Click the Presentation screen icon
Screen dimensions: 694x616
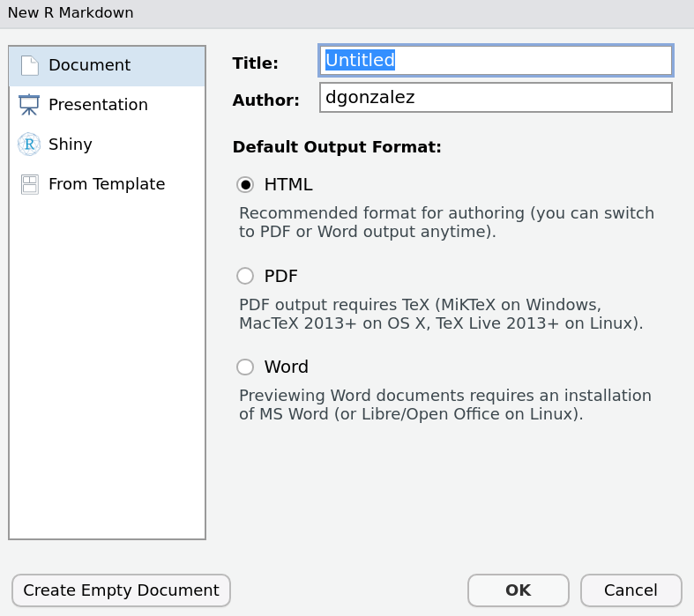click(29, 105)
